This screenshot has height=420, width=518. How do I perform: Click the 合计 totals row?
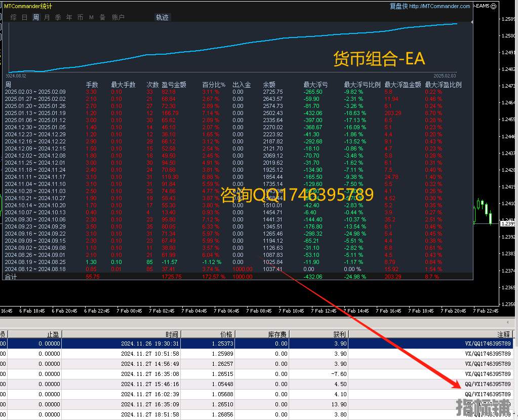[11, 277]
